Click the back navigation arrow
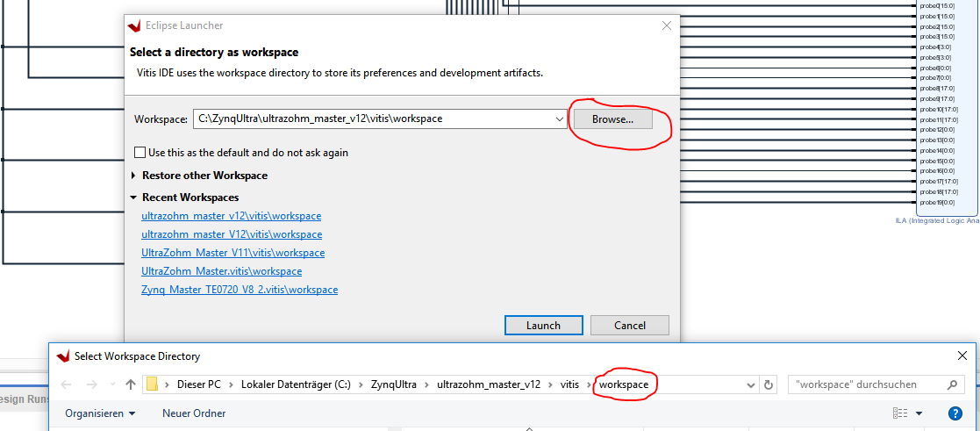980x431 pixels. click(67, 384)
